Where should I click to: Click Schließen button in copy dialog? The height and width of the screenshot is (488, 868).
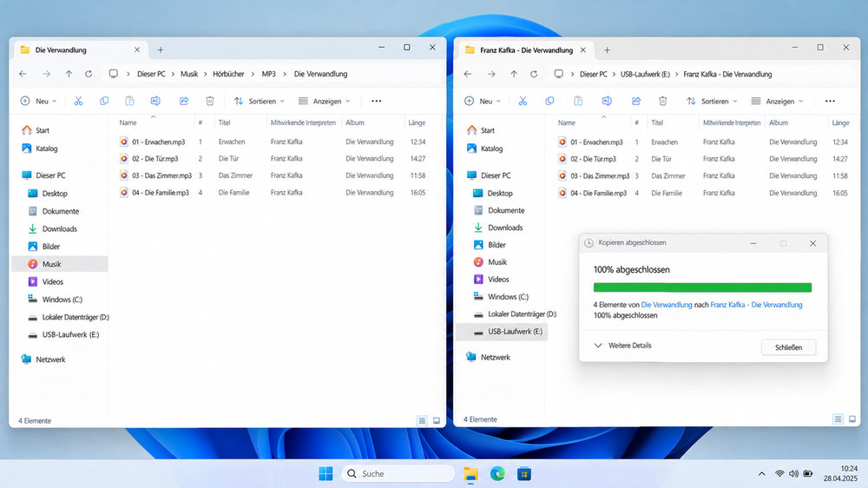(788, 347)
